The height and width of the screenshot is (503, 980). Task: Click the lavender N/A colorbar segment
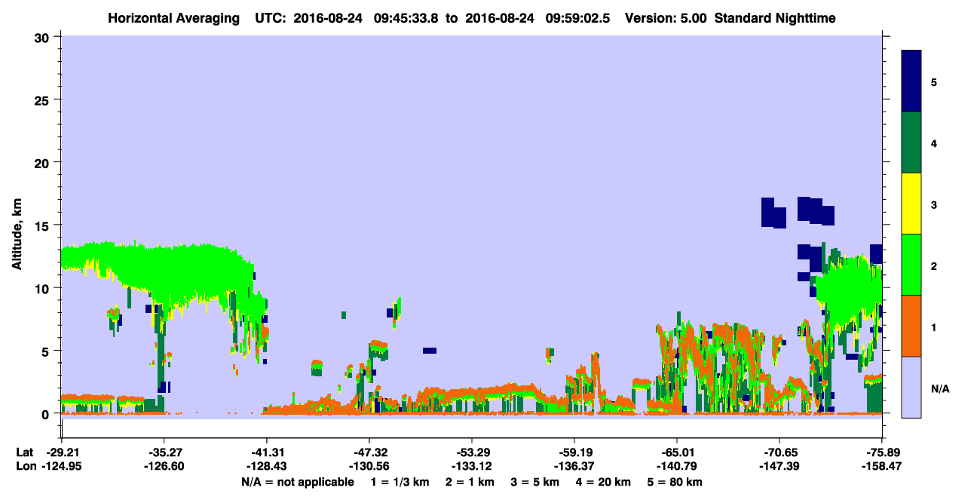pyautogui.click(x=911, y=387)
